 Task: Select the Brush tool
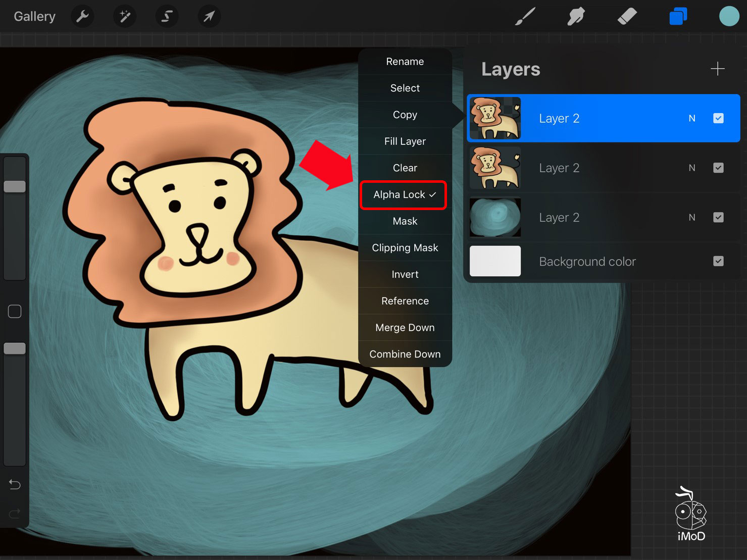click(525, 17)
